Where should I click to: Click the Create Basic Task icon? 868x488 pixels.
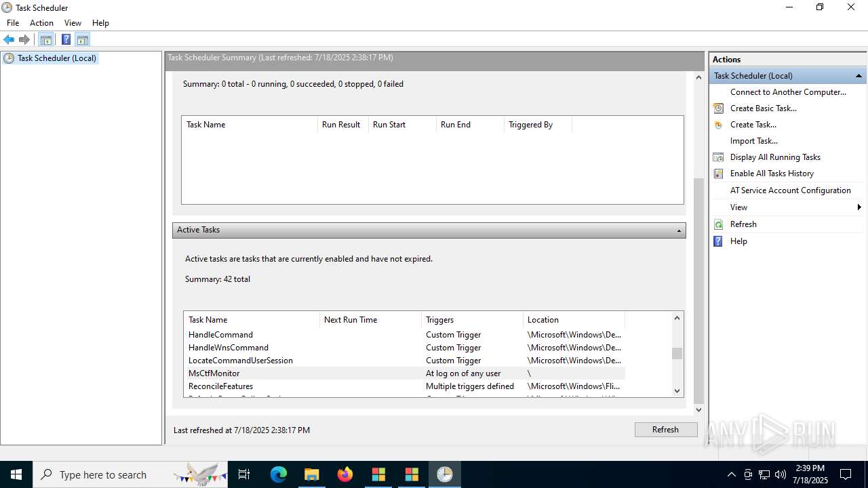(x=718, y=108)
